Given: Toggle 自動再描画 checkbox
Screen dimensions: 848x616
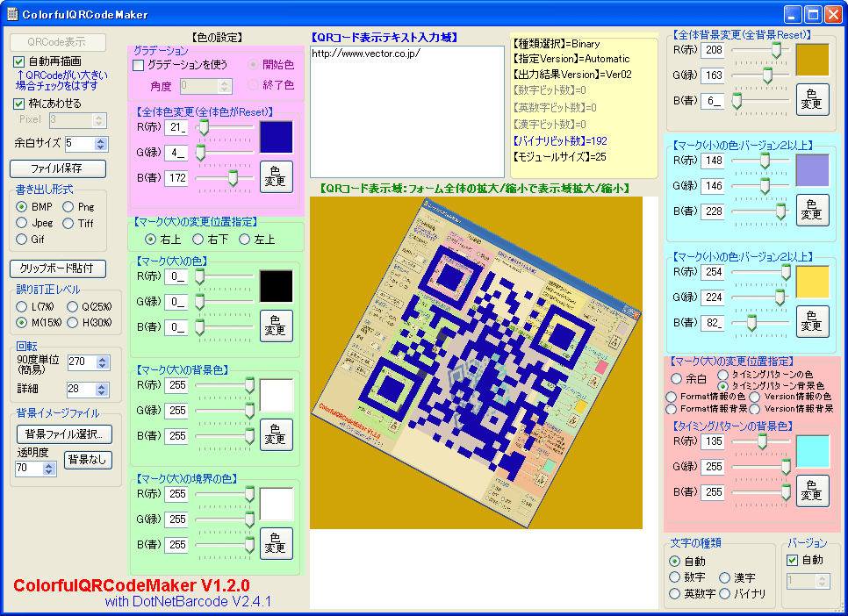Looking at the screenshot, I should pos(19,61).
